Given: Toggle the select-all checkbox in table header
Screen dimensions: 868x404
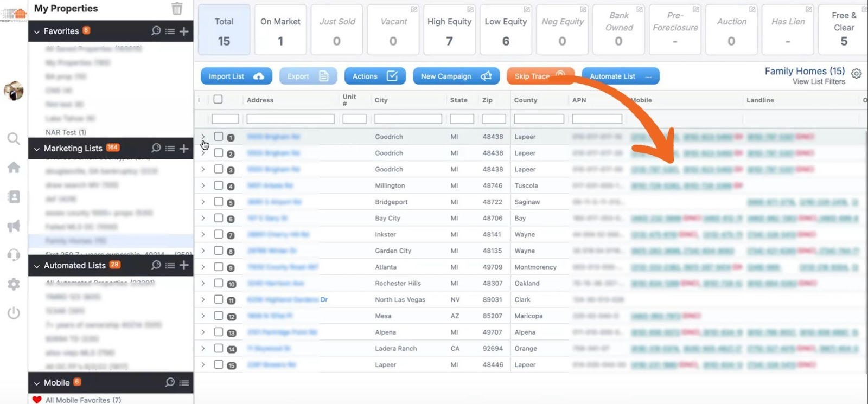Looking at the screenshot, I should click(218, 99).
